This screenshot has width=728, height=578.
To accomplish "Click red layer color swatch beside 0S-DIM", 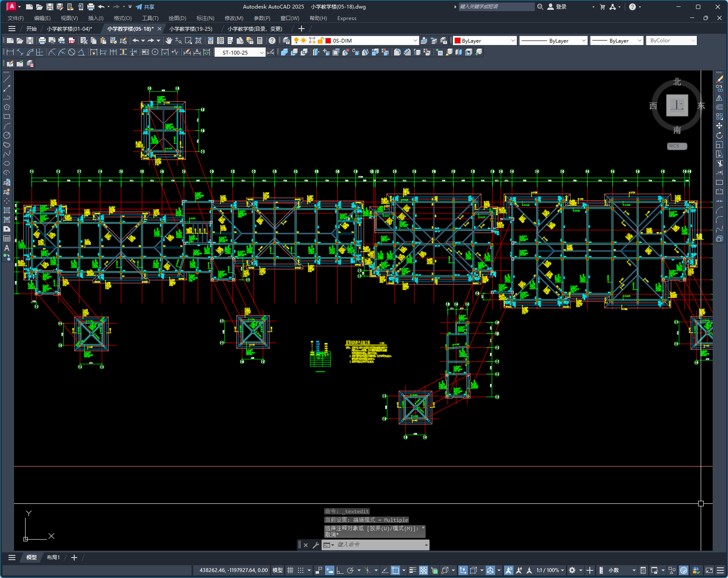I will (x=328, y=41).
